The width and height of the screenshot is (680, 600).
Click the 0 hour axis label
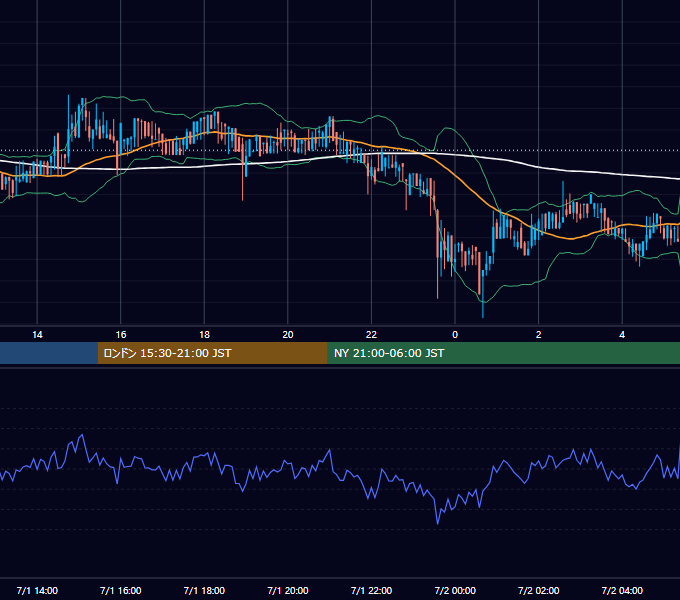[x=455, y=335]
